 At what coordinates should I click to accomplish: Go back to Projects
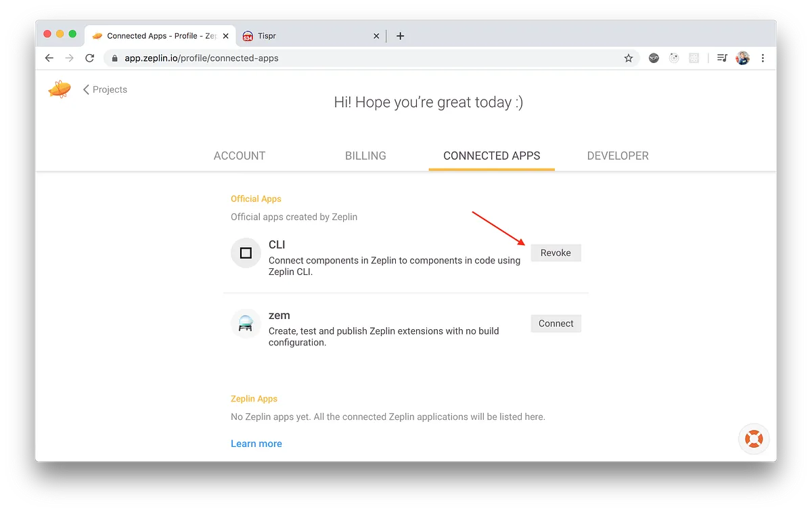point(105,89)
